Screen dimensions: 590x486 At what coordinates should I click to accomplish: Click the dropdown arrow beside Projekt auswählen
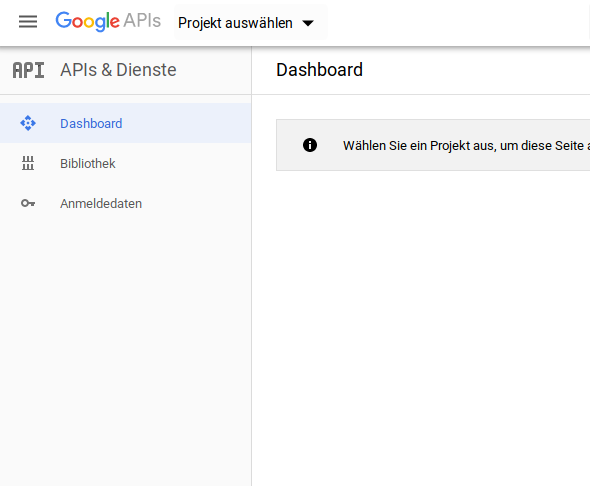point(308,23)
